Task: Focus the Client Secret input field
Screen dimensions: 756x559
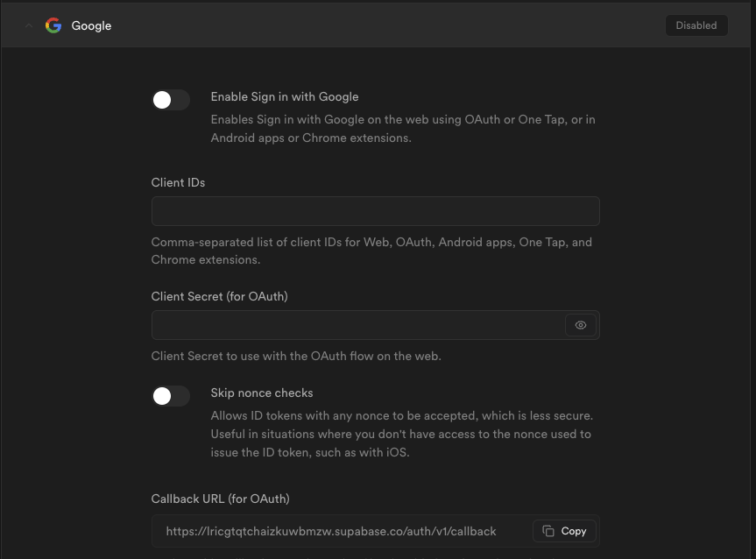Action: pyautogui.click(x=357, y=325)
